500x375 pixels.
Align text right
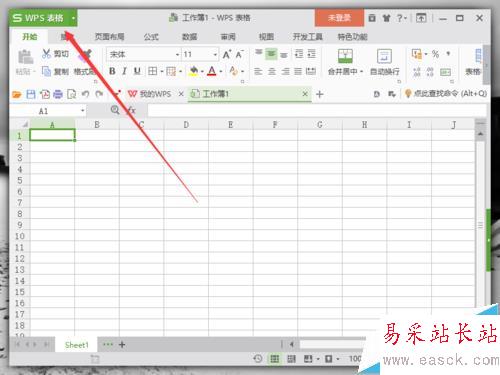[x=285, y=71]
